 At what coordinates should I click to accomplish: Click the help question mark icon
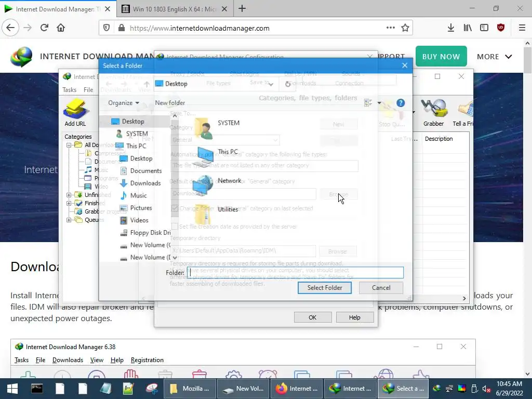click(x=401, y=103)
